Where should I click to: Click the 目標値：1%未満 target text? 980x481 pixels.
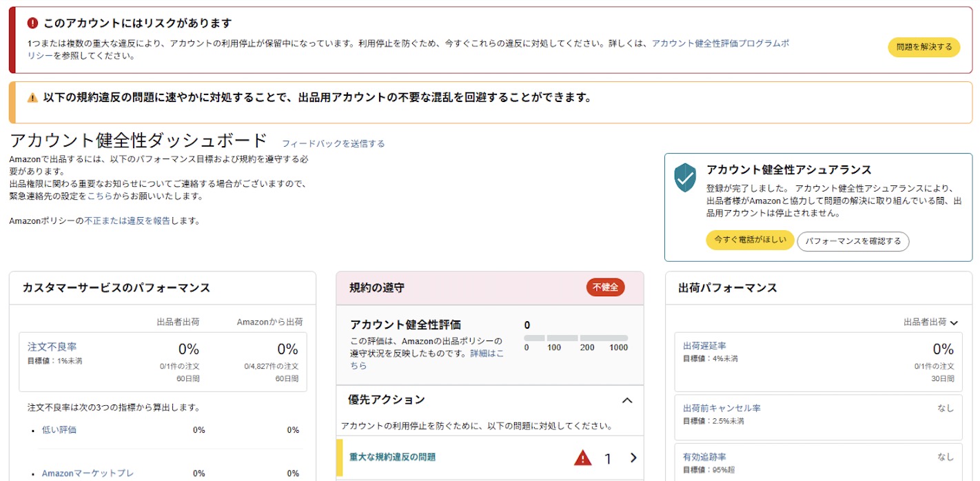(55, 360)
